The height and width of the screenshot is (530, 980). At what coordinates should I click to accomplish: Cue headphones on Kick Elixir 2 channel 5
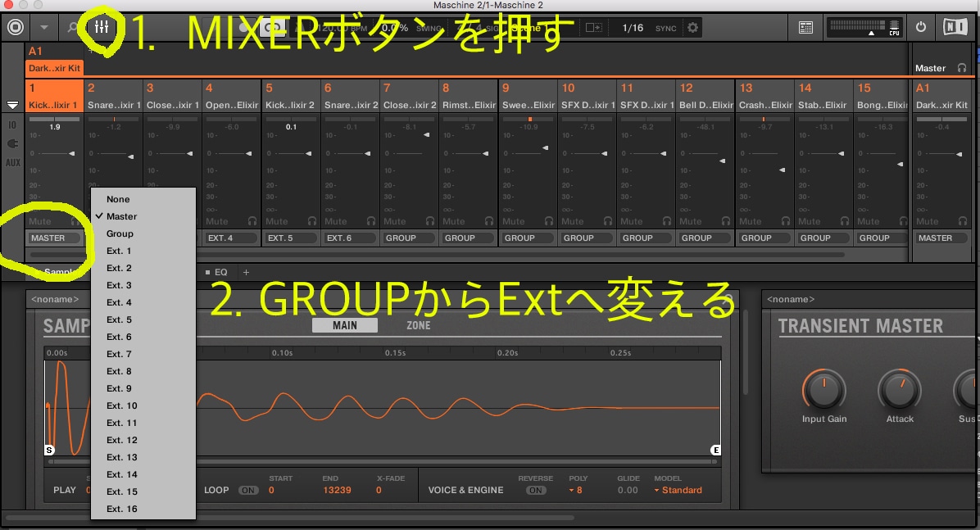point(312,221)
